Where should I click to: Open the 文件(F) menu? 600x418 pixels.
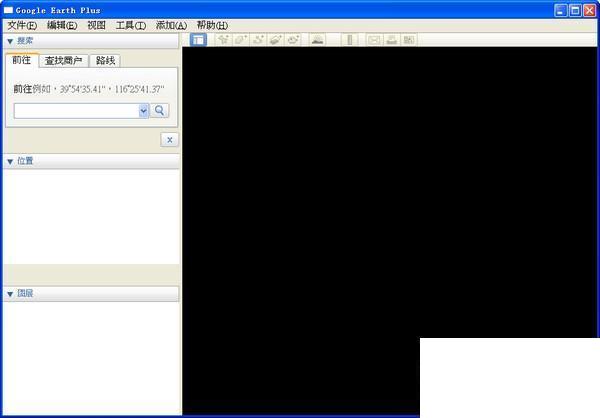pos(22,26)
